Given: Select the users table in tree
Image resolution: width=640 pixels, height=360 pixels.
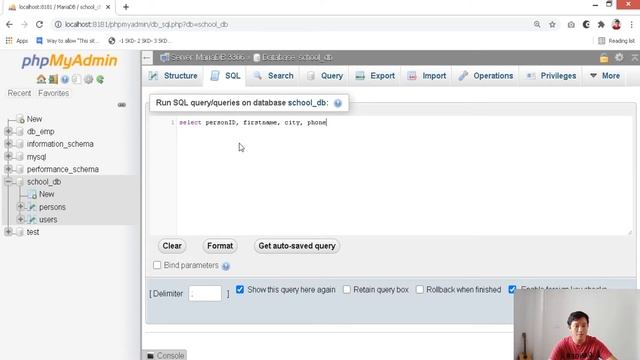Looking at the screenshot, I should coord(48,220).
